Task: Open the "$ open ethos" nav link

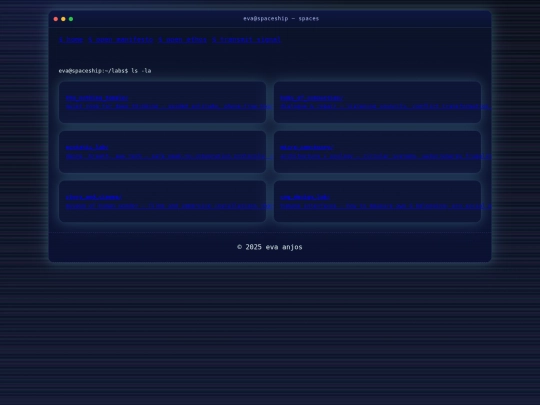Action: click(183, 40)
